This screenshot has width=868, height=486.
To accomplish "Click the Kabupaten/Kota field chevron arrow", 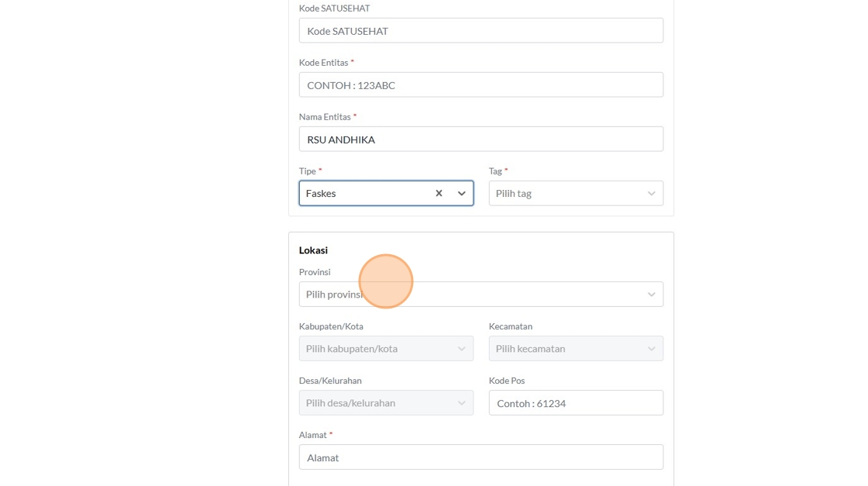I will tap(462, 349).
